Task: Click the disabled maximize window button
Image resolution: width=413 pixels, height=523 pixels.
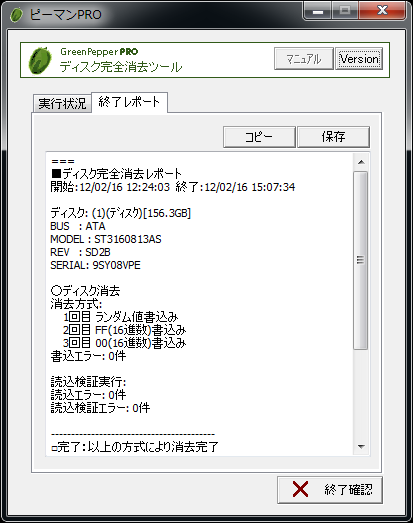Action: pyautogui.click(x=345, y=11)
